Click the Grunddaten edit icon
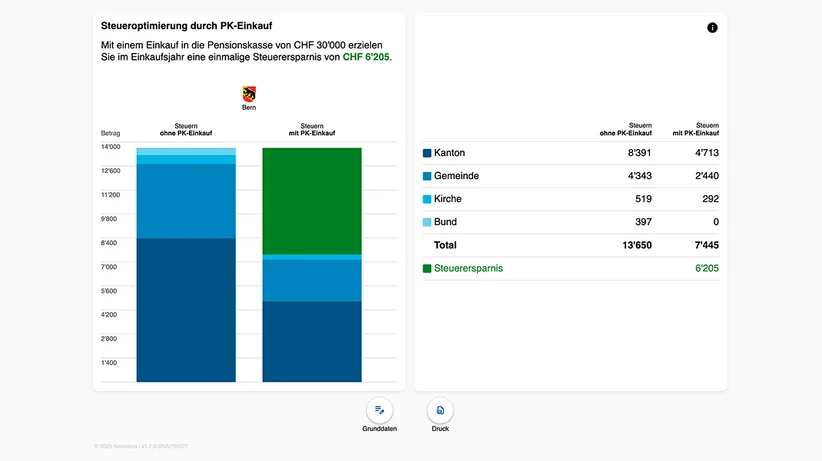 [380, 410]
